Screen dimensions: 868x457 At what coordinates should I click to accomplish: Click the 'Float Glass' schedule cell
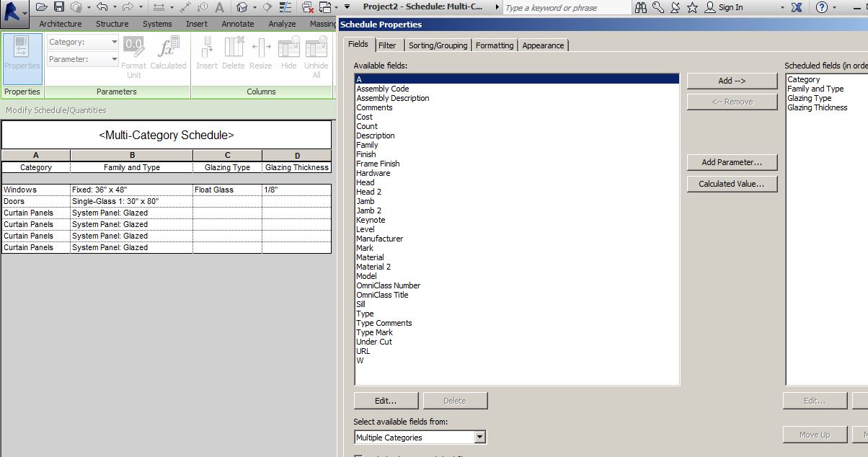pos(227,190)
